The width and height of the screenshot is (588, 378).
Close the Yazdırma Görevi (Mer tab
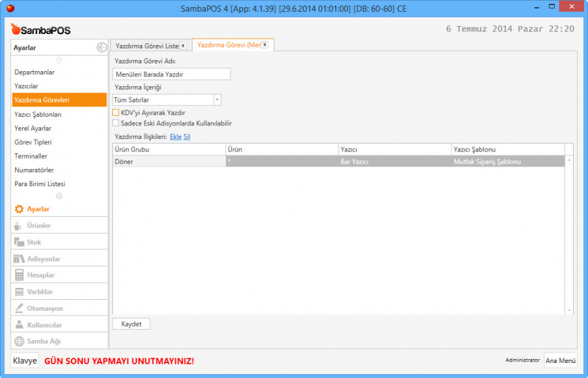coord(265,45)
